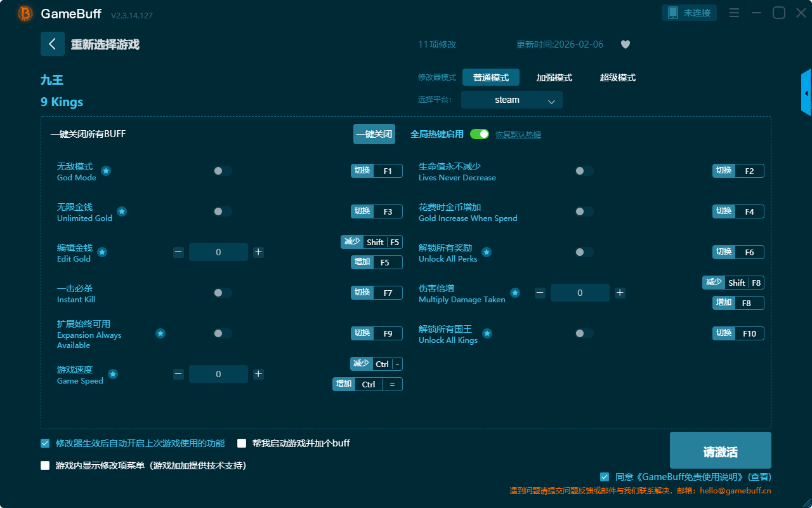Click the 请激活 activate button

click(720, 451)
